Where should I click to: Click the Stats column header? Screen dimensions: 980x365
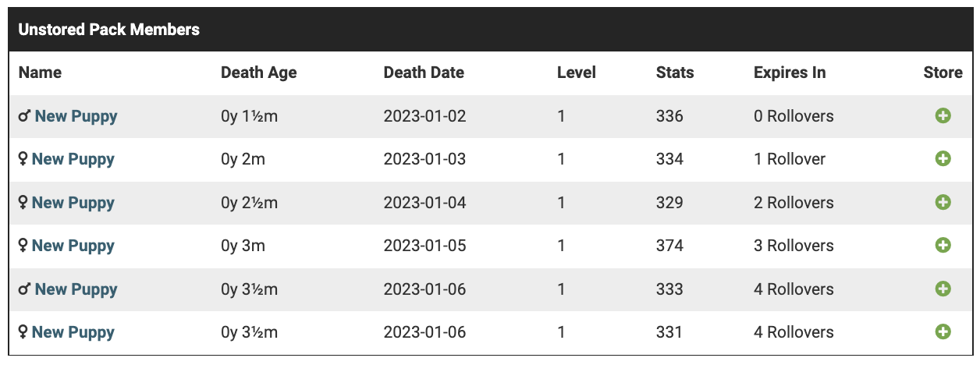pos(675,73)
